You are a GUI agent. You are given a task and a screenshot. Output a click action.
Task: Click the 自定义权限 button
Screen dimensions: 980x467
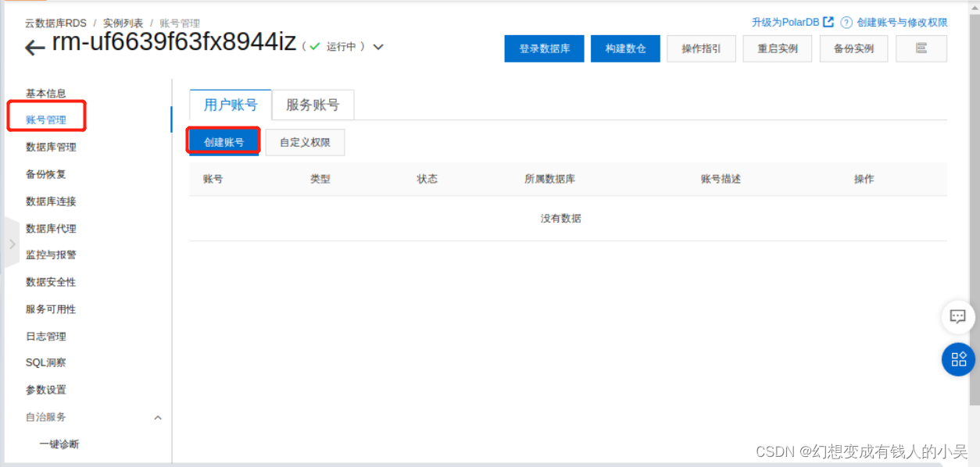click(305, 142)
